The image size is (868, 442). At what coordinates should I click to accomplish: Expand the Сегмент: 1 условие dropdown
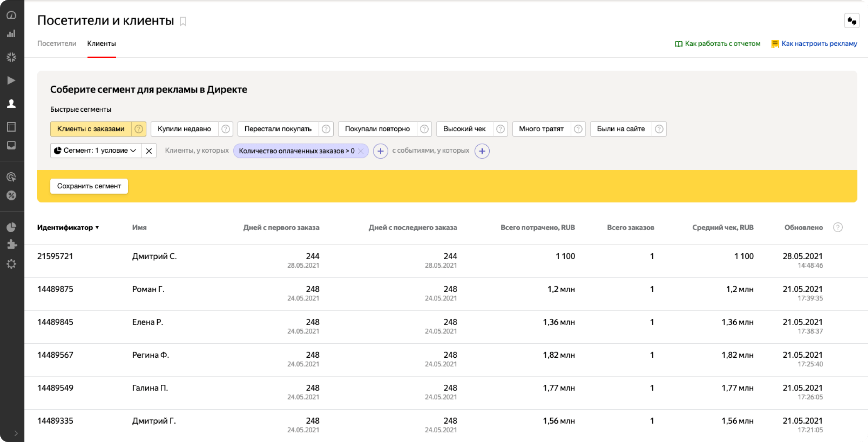click(x=96, y=151)
